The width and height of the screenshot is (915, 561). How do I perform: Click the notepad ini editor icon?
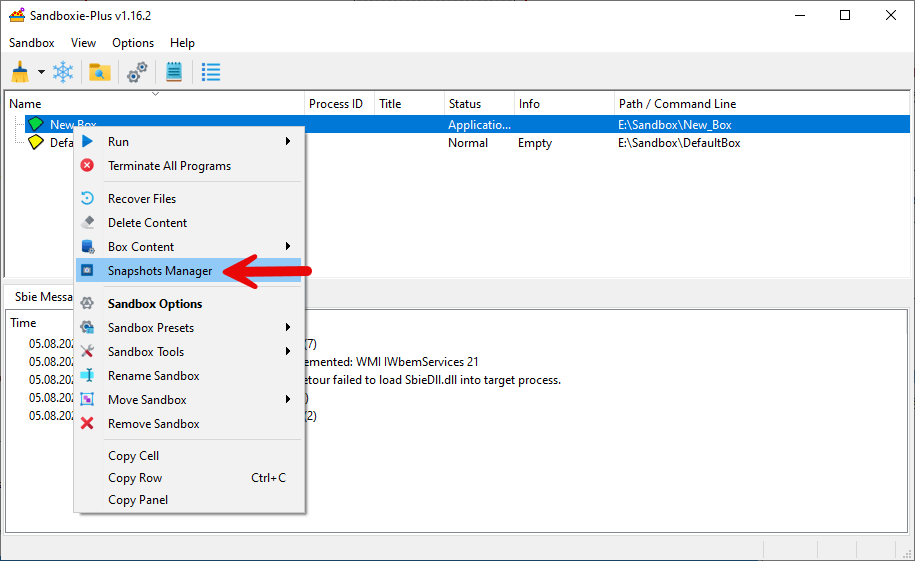tap(174, 72)
